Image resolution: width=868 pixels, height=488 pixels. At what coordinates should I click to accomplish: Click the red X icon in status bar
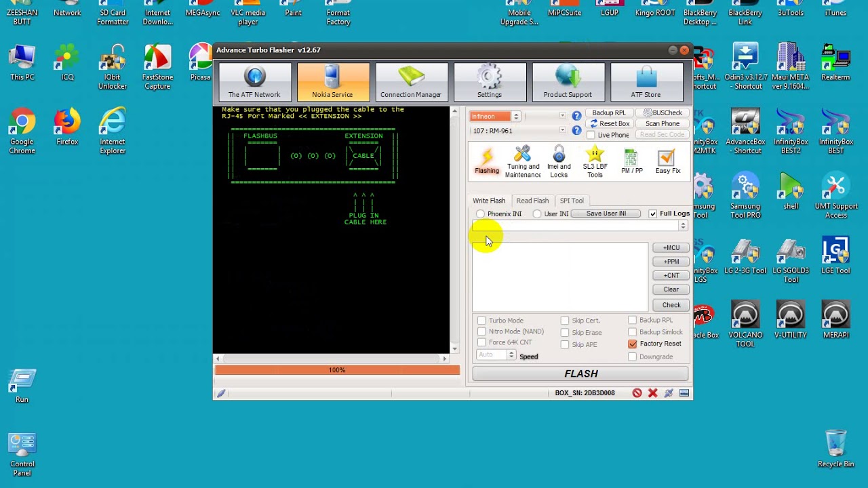click(x=652, y=393)
